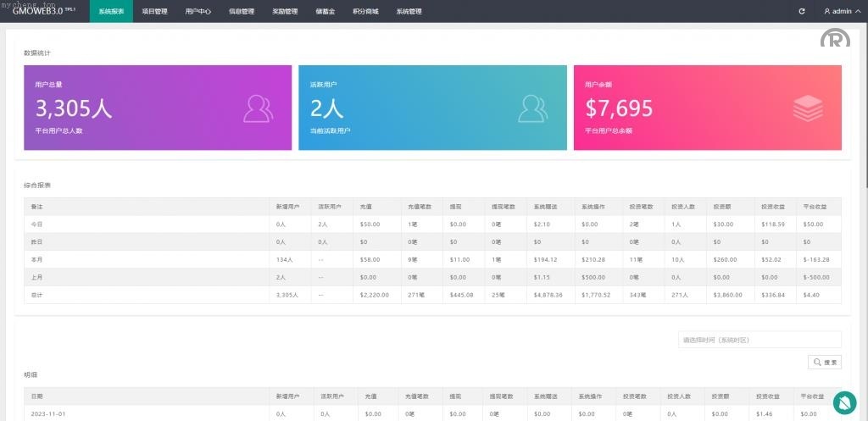868x421 pixels.
Task: Open the 项目管理 navigation menu
Action: tap(154, 12)
